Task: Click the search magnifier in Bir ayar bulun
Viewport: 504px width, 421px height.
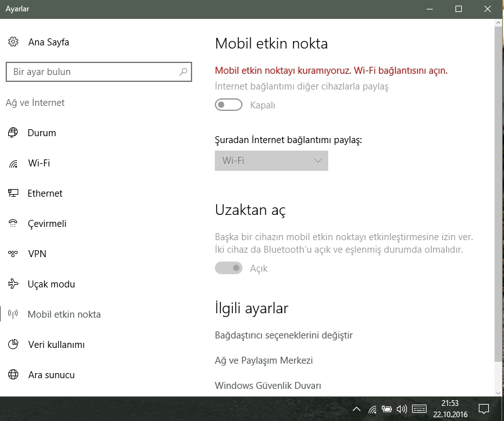Action: [x=183, y=72]
